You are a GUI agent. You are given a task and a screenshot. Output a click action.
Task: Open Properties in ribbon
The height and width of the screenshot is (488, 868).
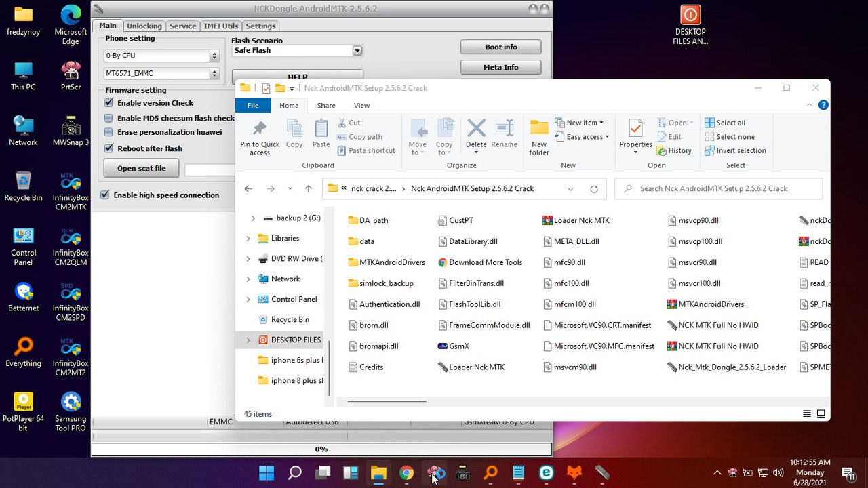[635, 136]
